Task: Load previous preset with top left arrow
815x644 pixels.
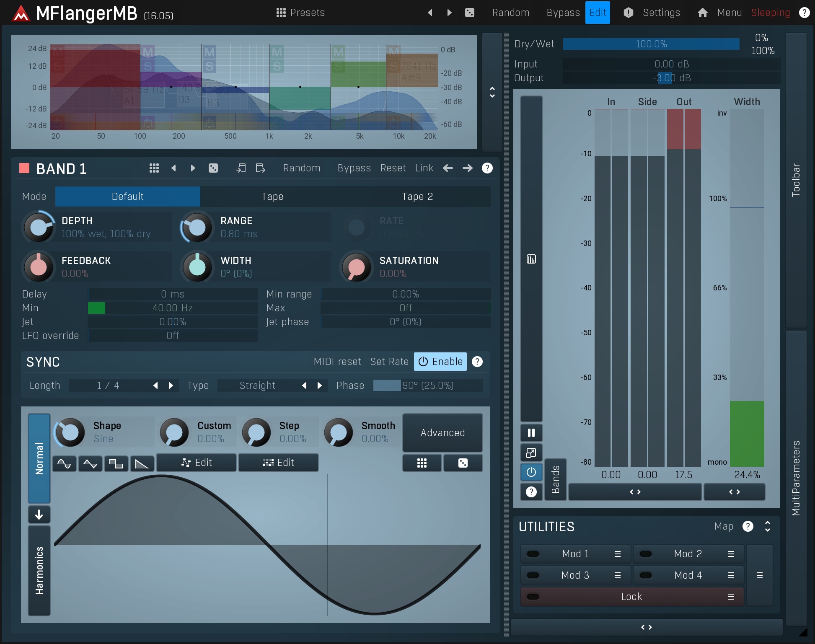Action: pyautogui.click(x=430, y=13)
